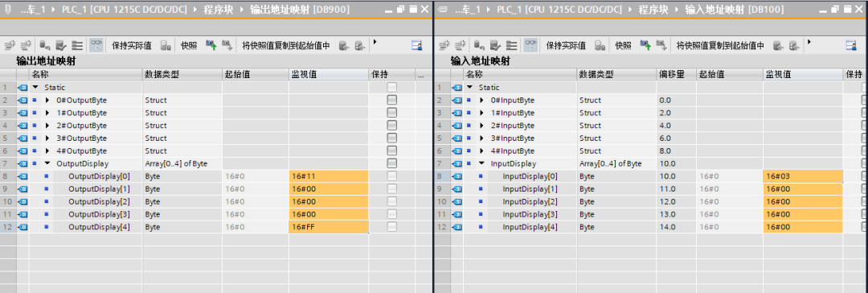Toggle expanded mode icon in DB900 toolbar

click(x=77, y=46)
